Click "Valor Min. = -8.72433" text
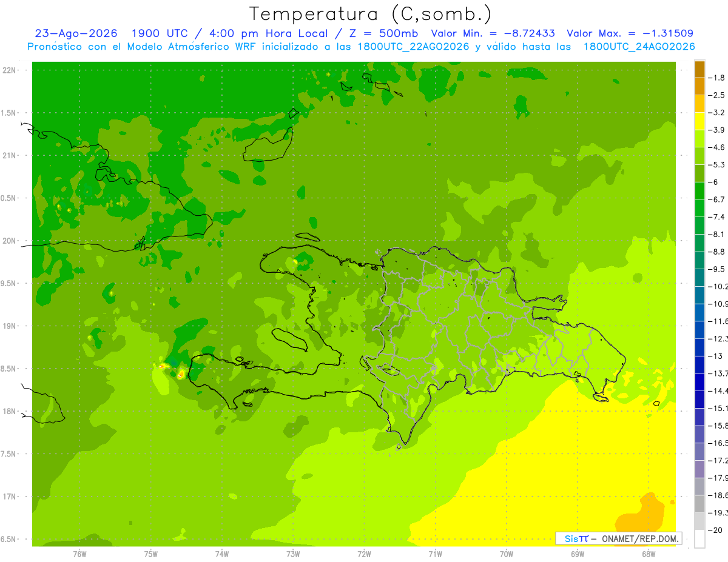The width and height of the screenshot is (728, 562). (x=493, y=33)
